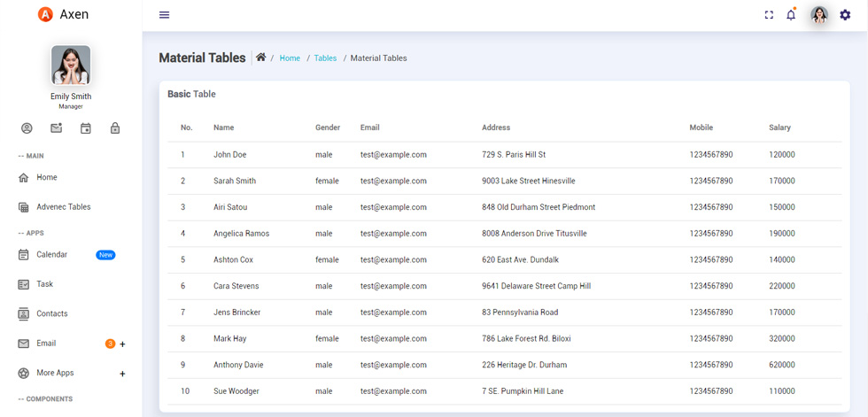Expand the Email submenu plus
The height and width of the screenshot is (417, 868).
coord(123,344)
